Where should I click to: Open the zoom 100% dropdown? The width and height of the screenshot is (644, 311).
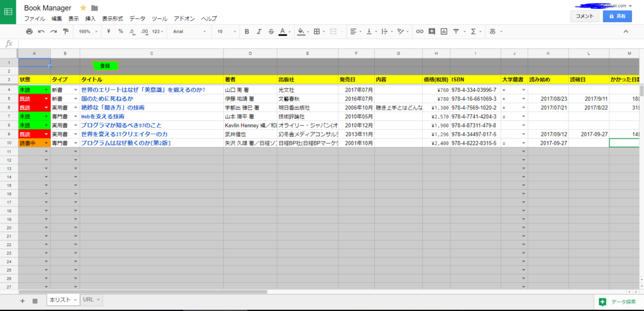pos(88,31)
